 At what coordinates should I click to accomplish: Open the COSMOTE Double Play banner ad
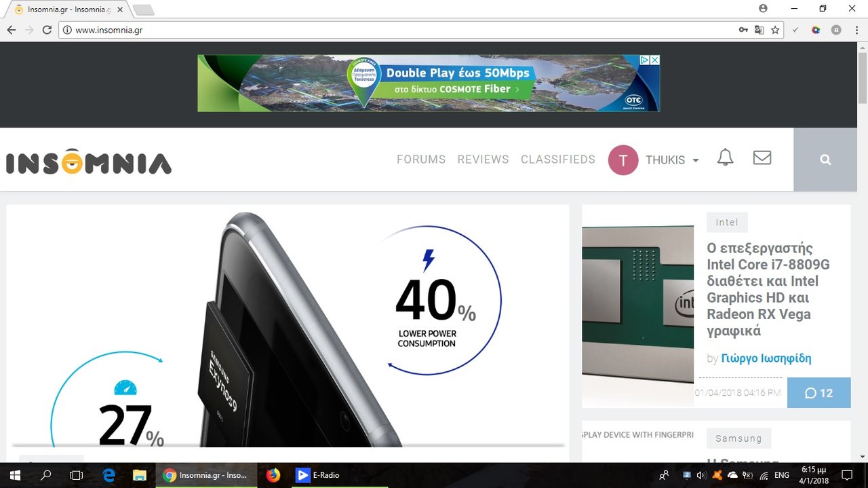click(x=429, y=83)
